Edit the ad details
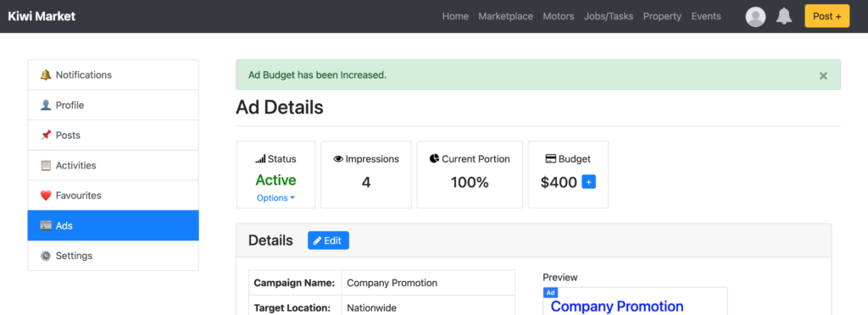Image resolution: width=868 pixels, height=315 pixels. coord(328,240)
